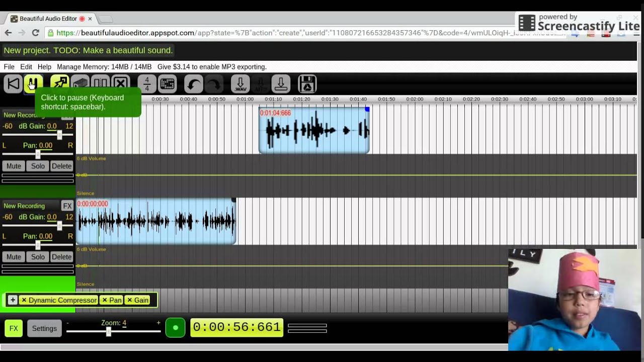Click the 0:02:00 timeline ruler mark

[415, 100]
